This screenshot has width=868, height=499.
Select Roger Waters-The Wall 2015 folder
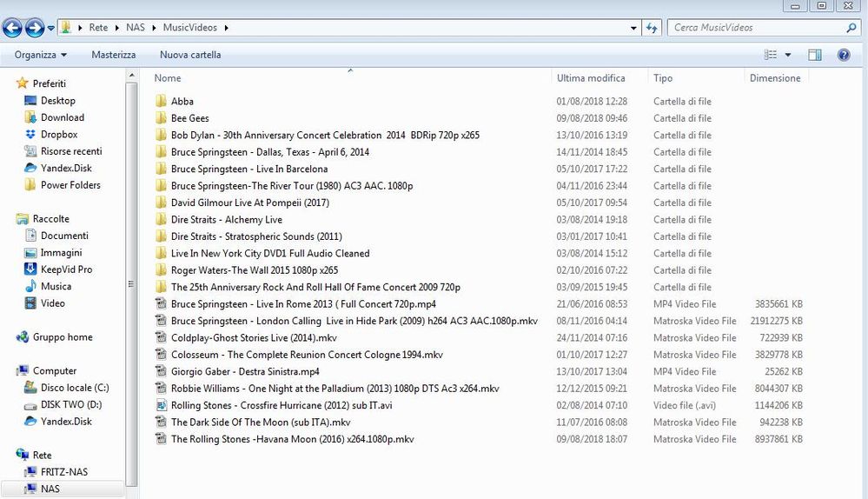click(254, 270)
